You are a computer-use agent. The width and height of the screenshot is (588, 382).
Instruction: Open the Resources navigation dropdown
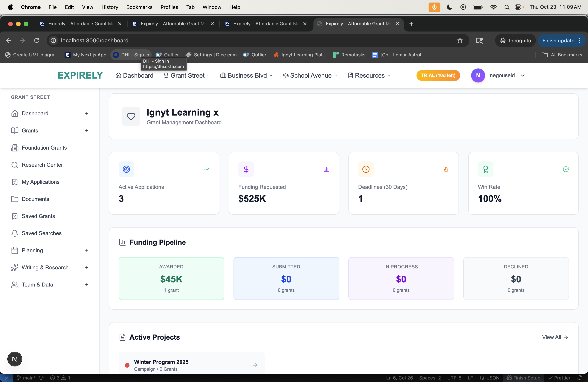[x=369, y=75]
